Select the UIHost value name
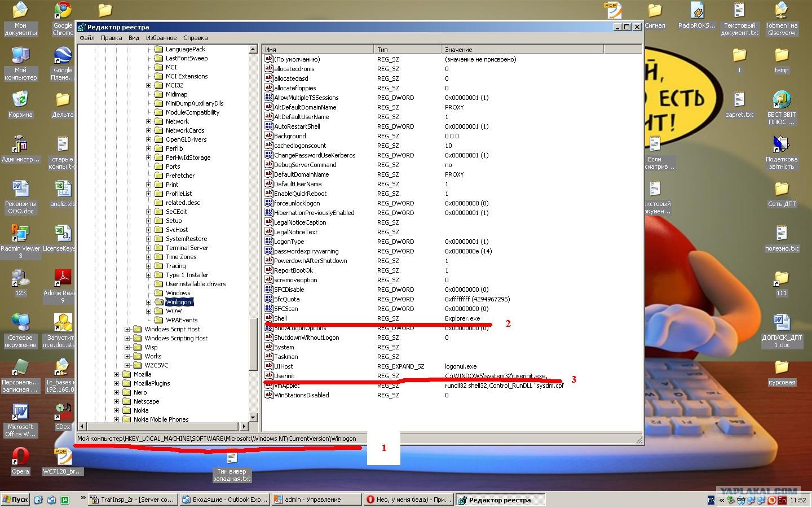Image resolution: width=812 pixels, height=508 pixels. coord(283,366)
